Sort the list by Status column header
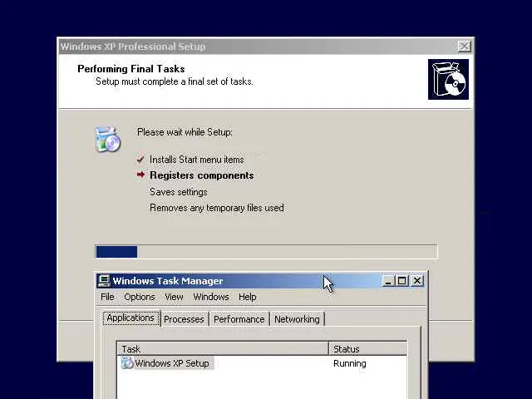 pyautogui.click(x=367, y=349)
